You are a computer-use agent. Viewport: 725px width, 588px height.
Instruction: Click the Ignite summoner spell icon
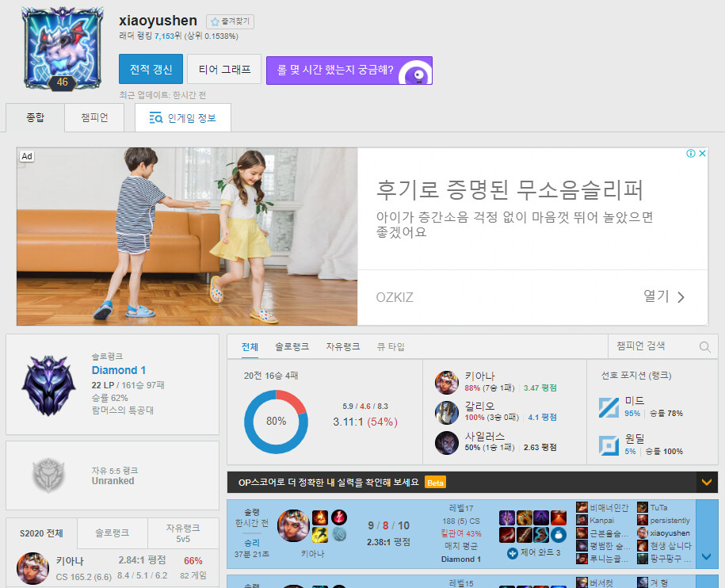pyautogui.click(x=320, y=517)
